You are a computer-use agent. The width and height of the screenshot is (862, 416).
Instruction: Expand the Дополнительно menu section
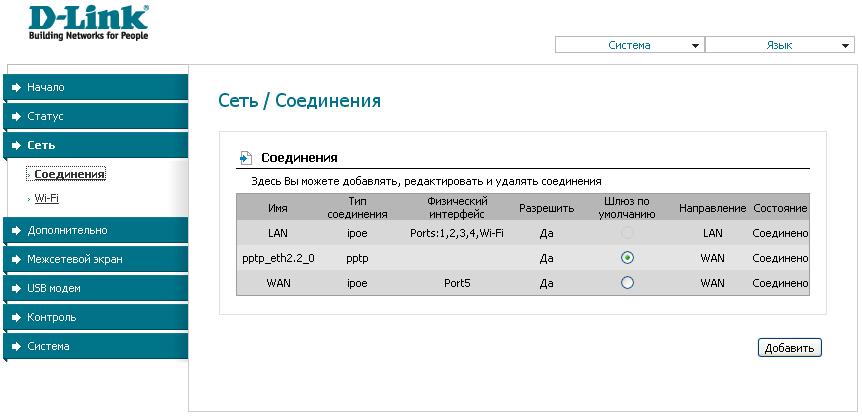[96, 230]
